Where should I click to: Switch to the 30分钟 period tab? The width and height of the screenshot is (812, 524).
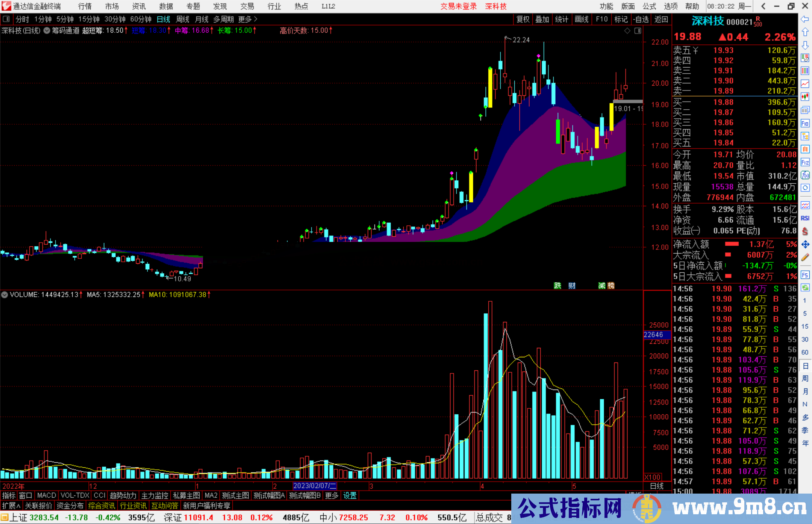(115, 19)
